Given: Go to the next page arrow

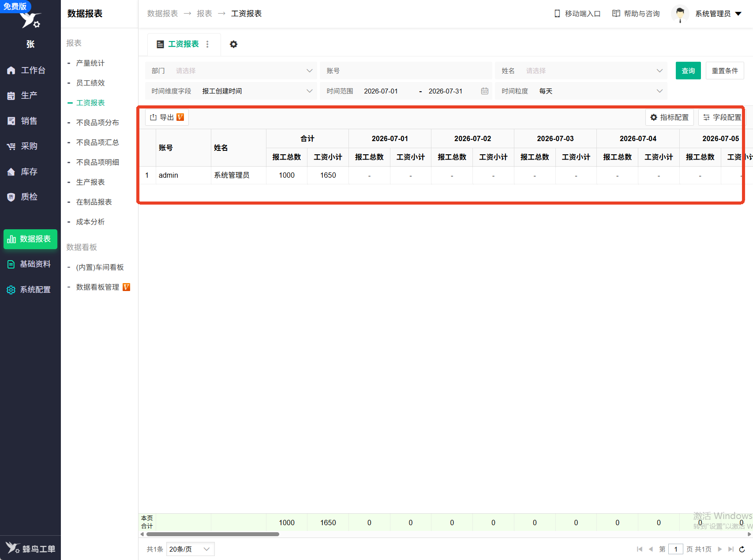Looking at the screenshot, I should [720, 549].
